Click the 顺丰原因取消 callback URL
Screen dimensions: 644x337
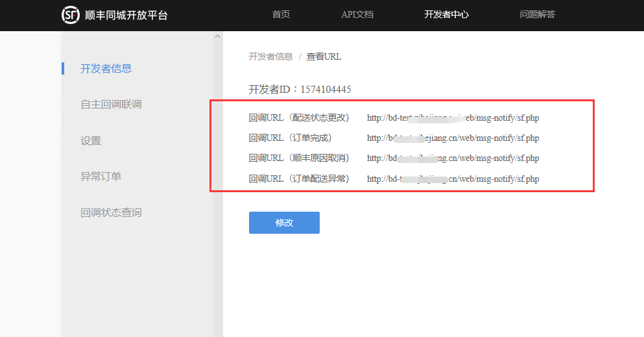coord(453,158)
